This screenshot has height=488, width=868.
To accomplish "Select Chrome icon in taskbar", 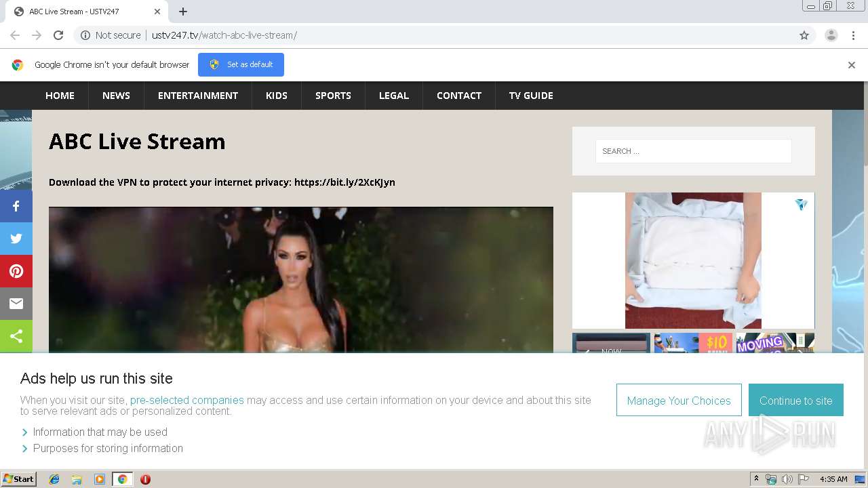I will (x=123, y=479).
